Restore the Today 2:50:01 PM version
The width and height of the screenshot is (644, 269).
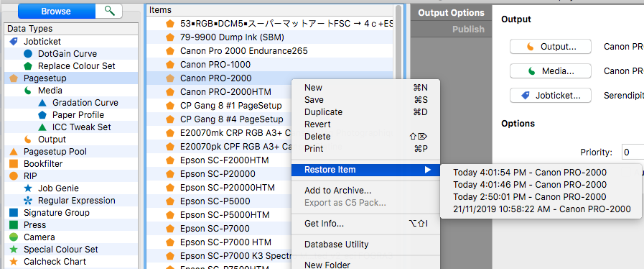(541, 197)
